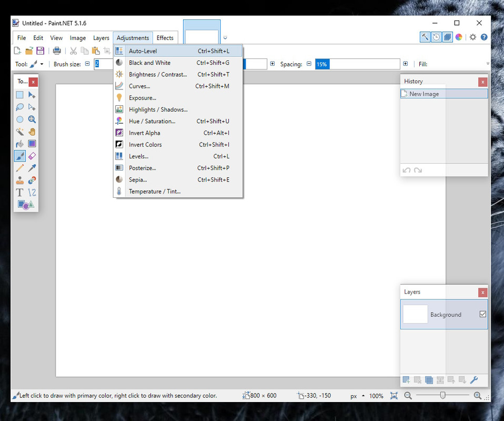504x421 pixels.
Task: Select the Pencil tool
Action: 19,168
